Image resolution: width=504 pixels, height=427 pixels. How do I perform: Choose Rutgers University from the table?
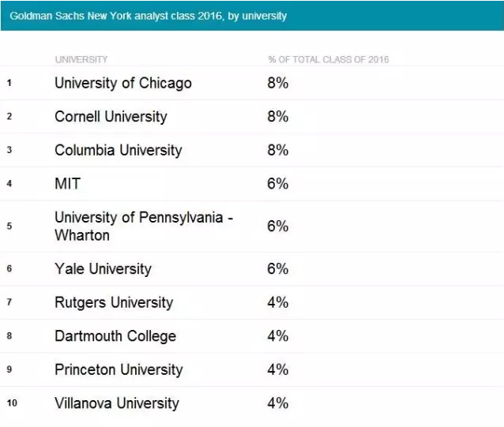click(114, 302)
